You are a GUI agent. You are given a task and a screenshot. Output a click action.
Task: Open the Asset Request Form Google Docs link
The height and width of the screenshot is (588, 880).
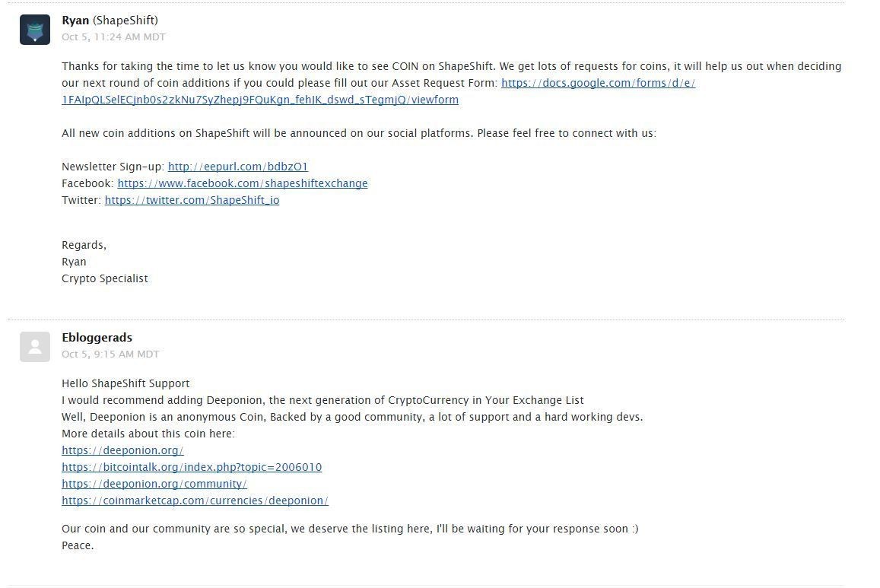point(598,83)
